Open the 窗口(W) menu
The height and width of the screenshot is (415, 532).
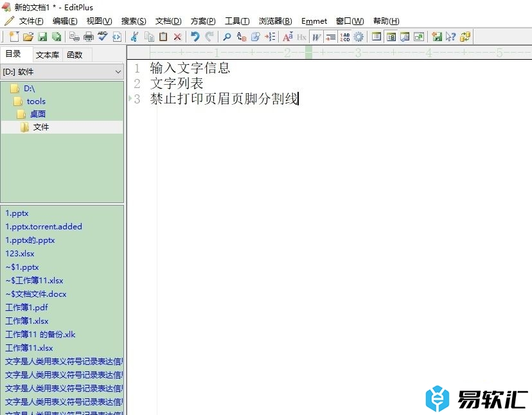[x=350, y=21]
